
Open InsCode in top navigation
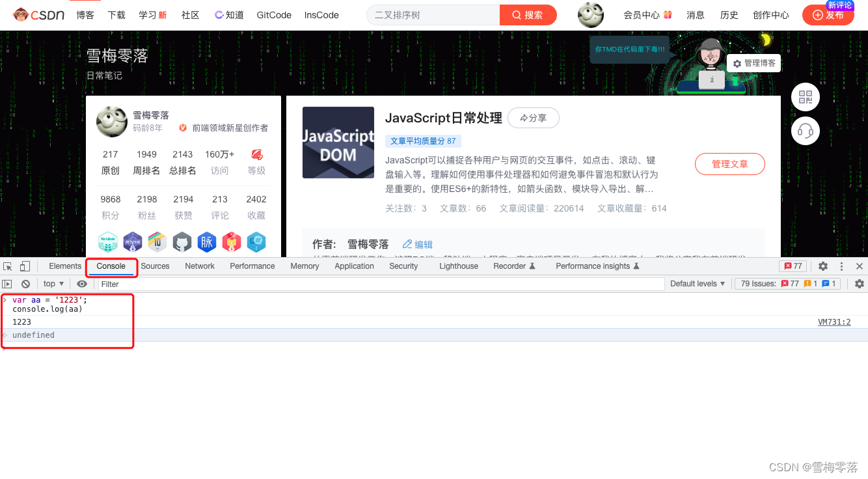pos(321,15)
